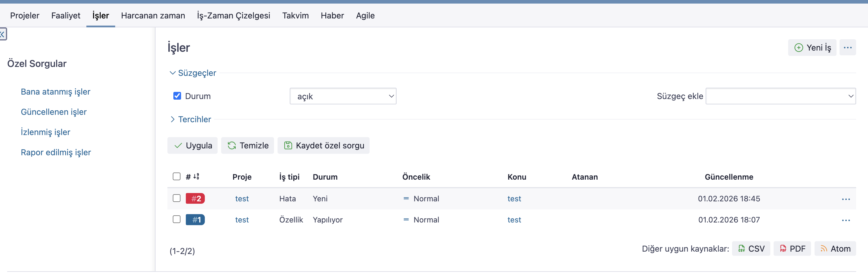Image resolution: width=868 pixels, height=276 pixels.
Task: Click the red #2 issue badge
Action: pyautogui.click(x=195, y=199)
